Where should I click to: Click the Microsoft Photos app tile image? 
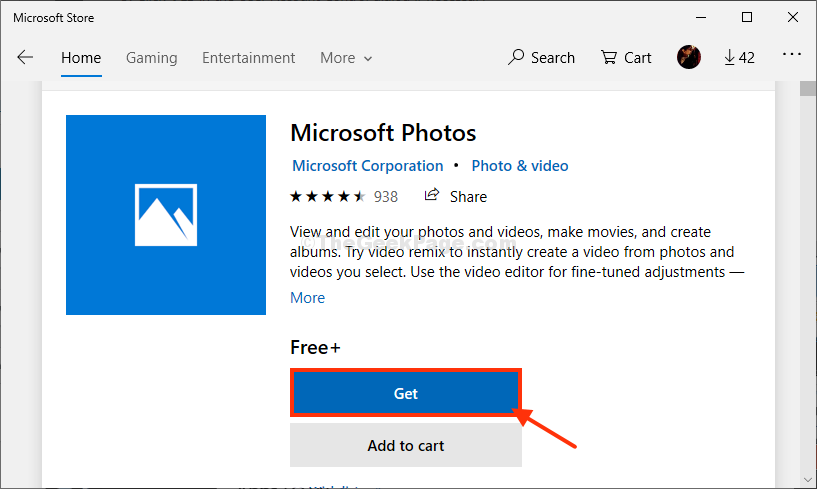[x=166, y=215]
